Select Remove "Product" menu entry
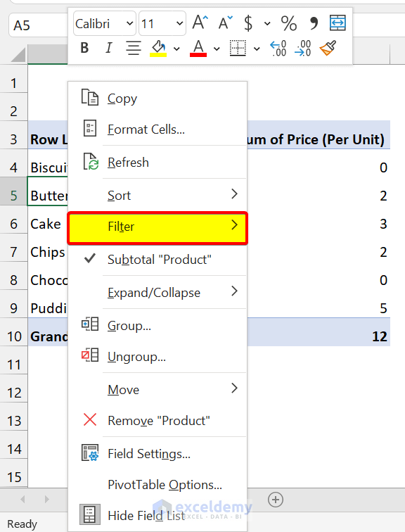Screen dimensions: 405x532 click(x=157, y=420)
